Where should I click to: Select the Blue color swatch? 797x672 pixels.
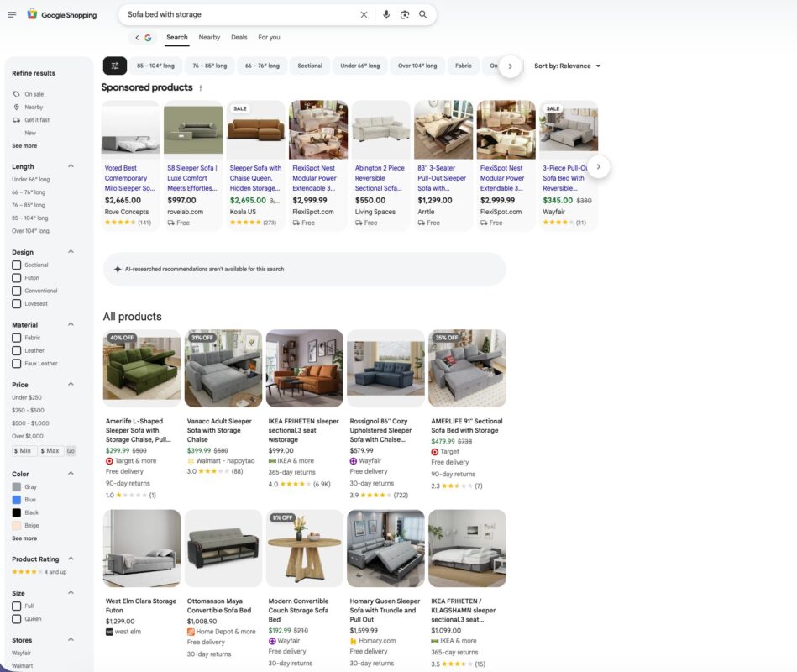(x=16, y=500)
